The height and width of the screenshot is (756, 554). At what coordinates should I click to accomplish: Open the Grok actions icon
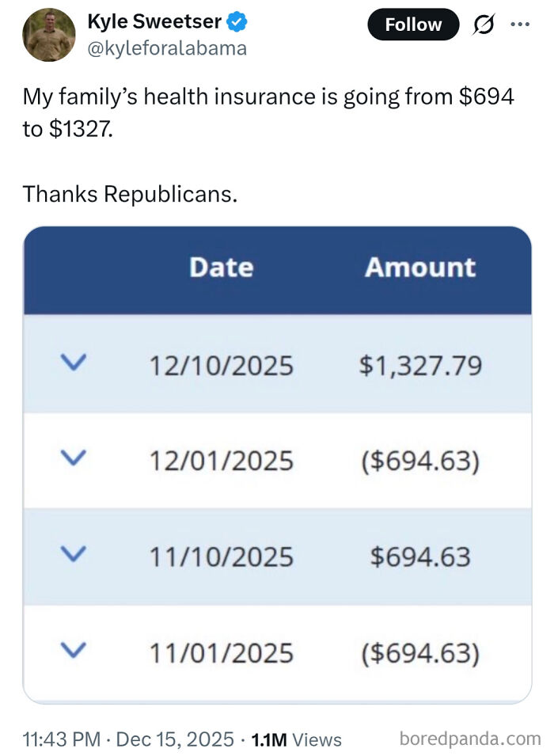484,25
